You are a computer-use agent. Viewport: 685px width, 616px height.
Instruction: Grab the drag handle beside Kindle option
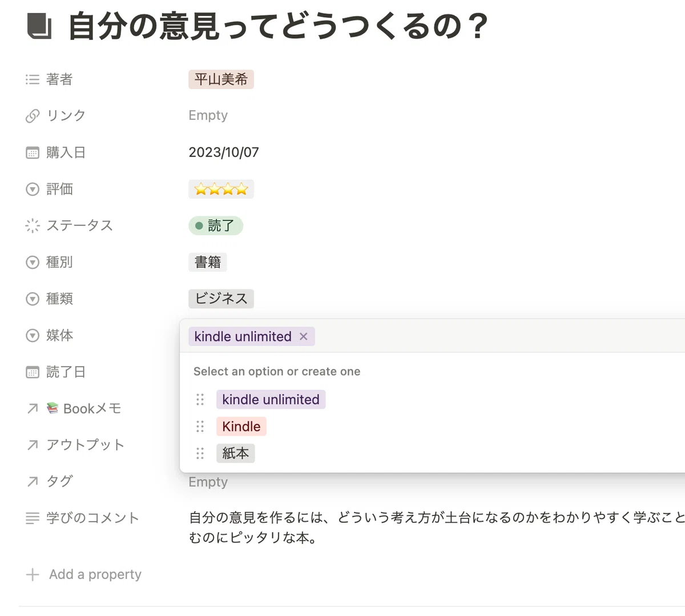coord(200,426)
